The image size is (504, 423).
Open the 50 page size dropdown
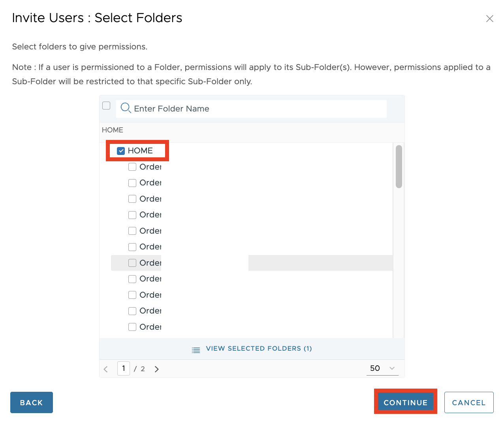(x=382, y=368)
